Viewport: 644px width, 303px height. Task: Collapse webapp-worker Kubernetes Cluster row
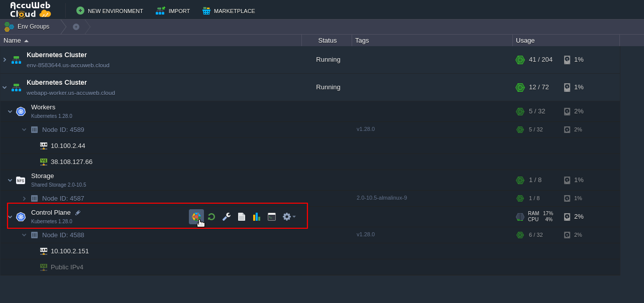5,87
